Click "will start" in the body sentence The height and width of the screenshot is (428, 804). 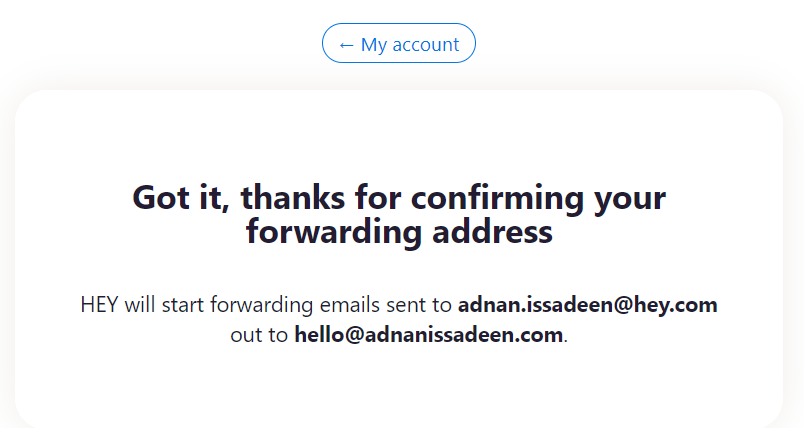pyautogui.click(x=163, y=305)
